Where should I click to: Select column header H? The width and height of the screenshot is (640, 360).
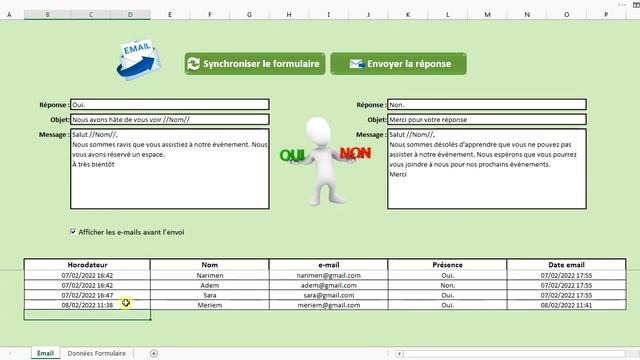click(x=289, y=15)
